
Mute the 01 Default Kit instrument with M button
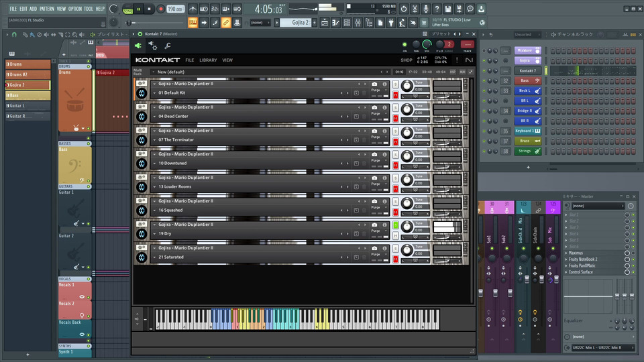point(396,95)
